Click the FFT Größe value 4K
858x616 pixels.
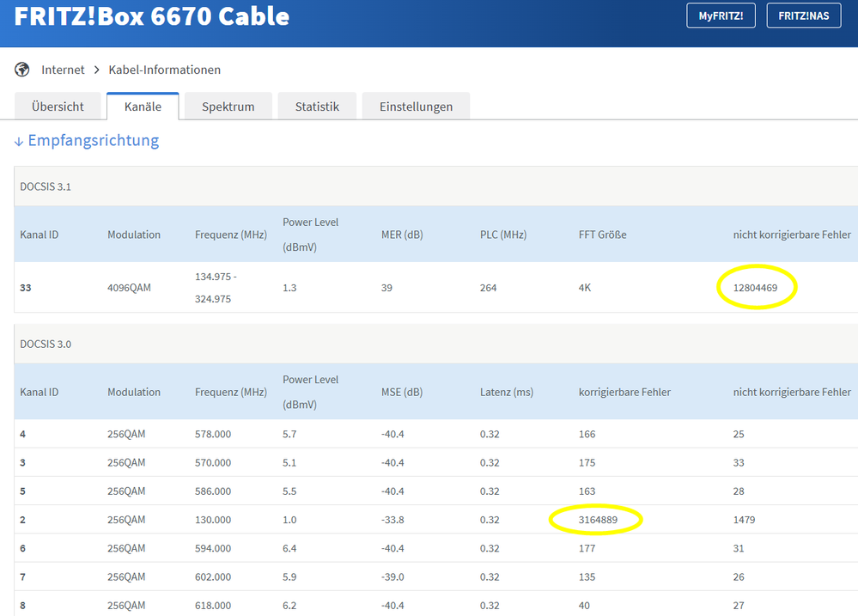[x=585, y=288]
